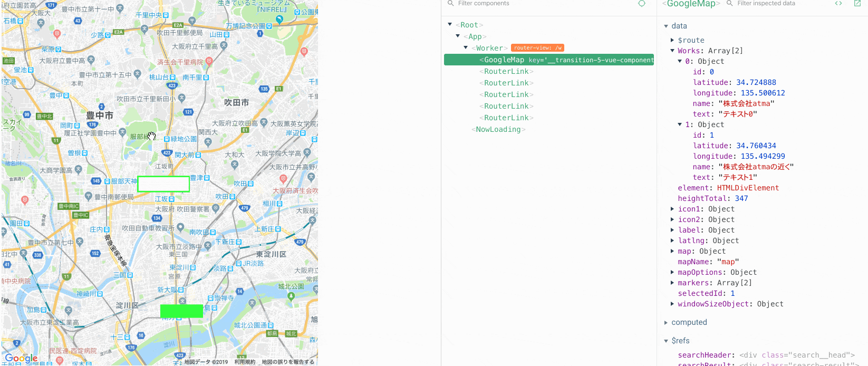
Task: Expand the map object
Action: point(672,251)
